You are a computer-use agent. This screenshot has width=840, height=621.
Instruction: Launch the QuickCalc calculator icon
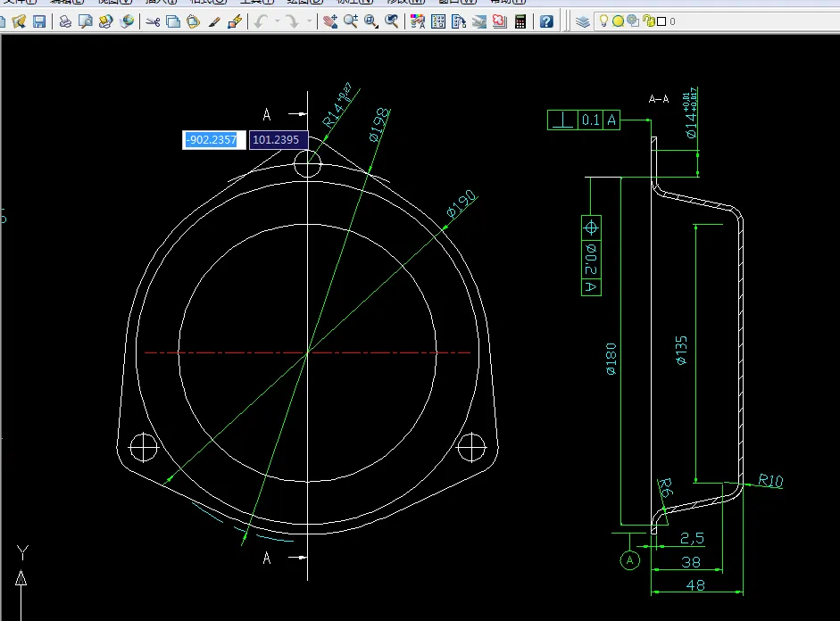(520, 21)
